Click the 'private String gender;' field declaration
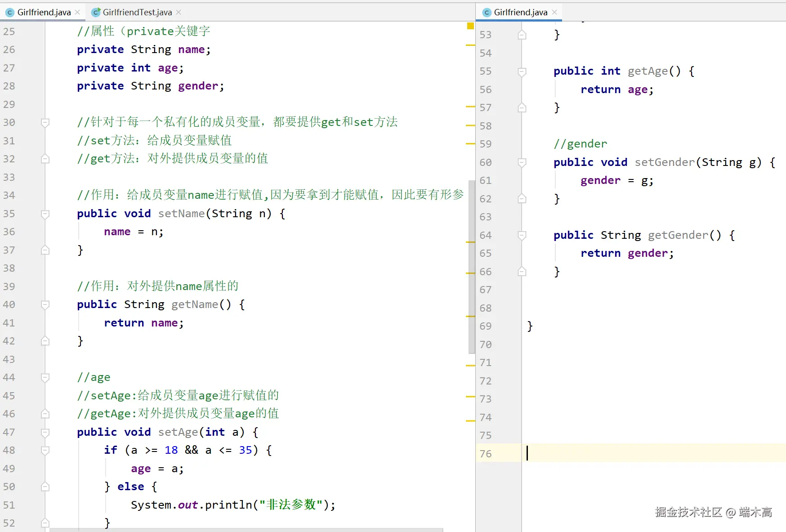Screen dimensions: 786x532 tap(151, 86)
